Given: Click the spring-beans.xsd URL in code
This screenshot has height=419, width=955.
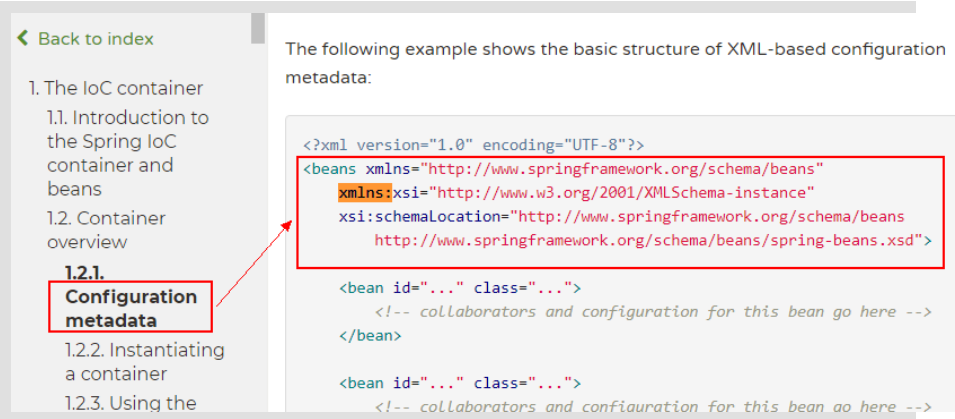Looking at the screenshot, I should 647,240.
